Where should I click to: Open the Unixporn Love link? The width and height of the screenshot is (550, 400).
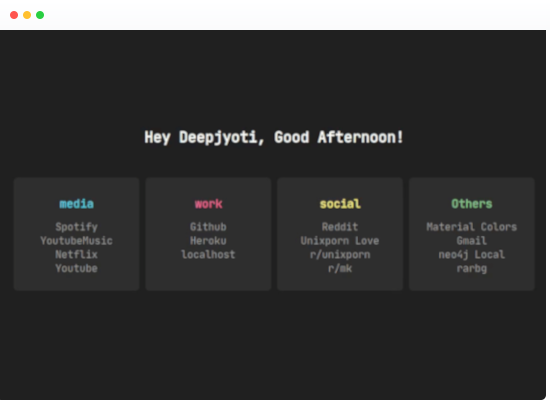[x=340, y=241]
